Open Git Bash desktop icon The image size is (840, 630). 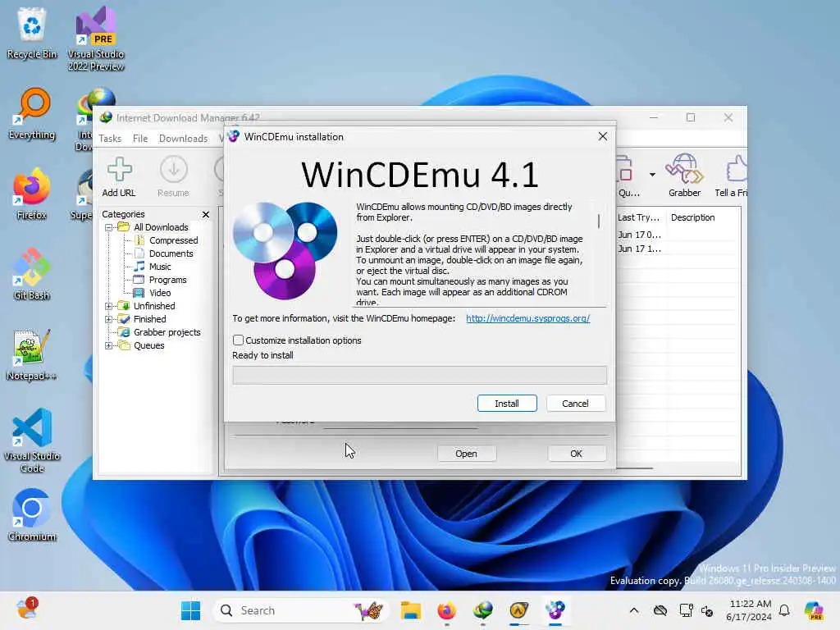(32, 274)
